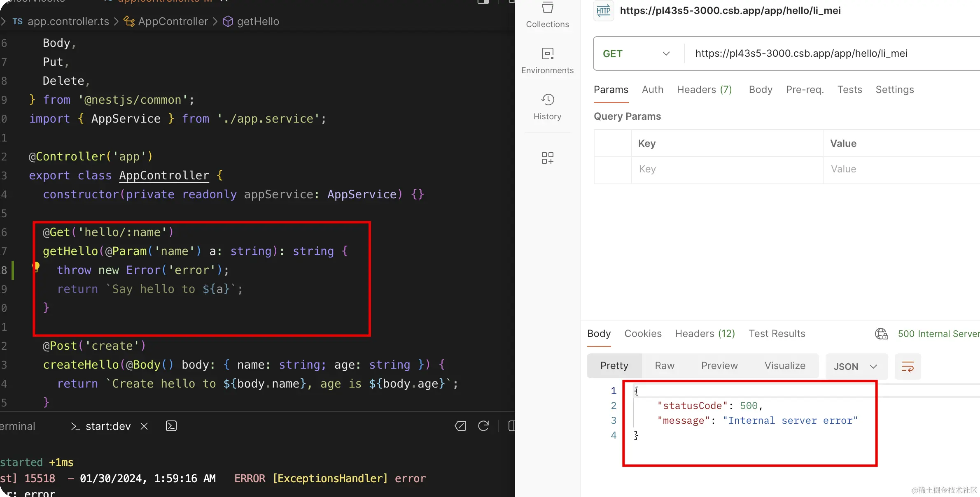This screenshot has height=497, width=980.
Task: Click the new terminal icon
Action: 171,426
